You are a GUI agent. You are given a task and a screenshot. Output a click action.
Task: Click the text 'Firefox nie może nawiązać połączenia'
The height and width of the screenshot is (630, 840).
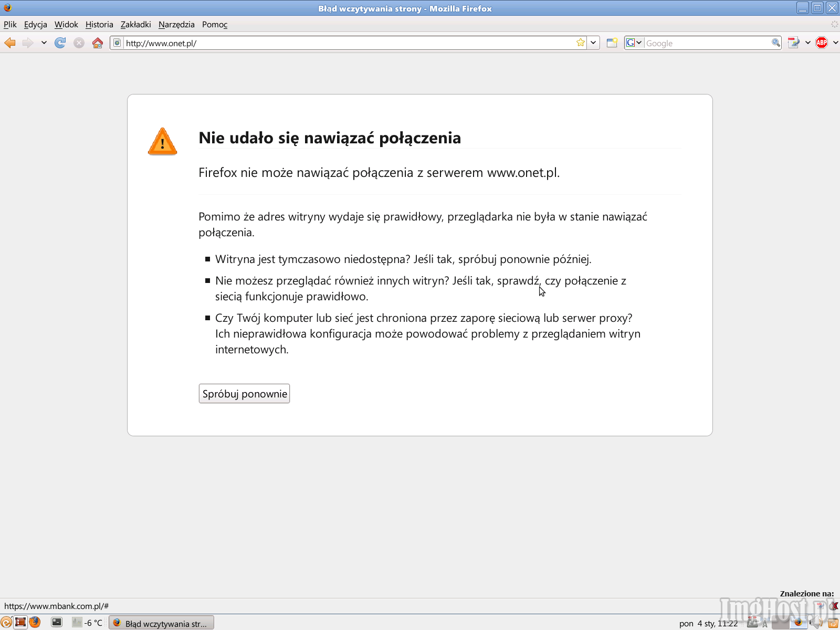(x=306, y=173)
